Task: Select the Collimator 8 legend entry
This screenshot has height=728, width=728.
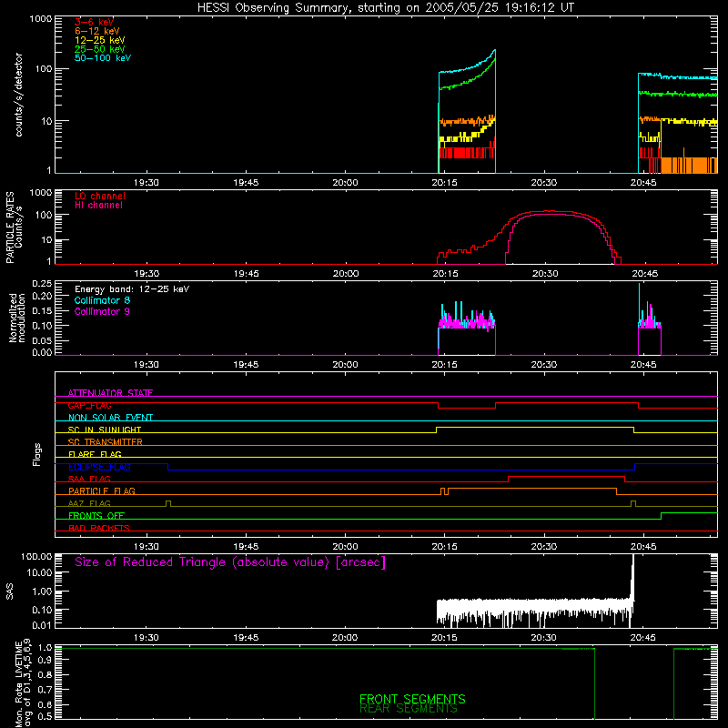Action: pos(102,300)
